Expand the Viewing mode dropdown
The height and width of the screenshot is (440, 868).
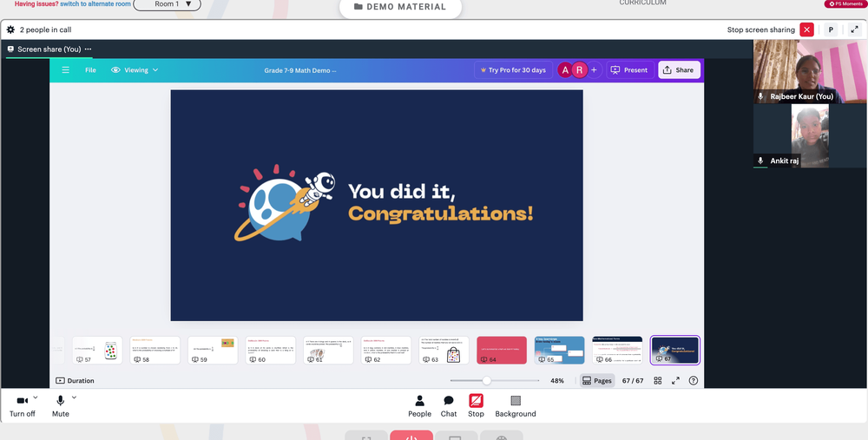click(135, 70)
